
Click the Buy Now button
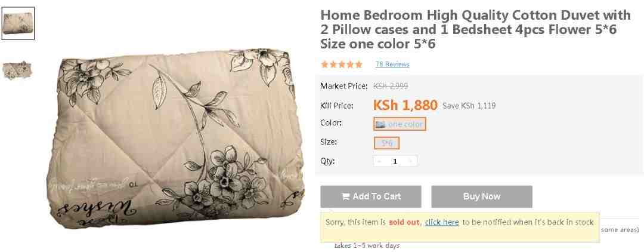tap(482, 196)
